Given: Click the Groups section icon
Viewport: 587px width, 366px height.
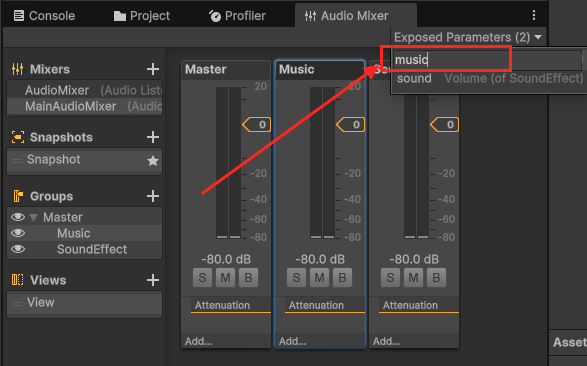Looking at the screenshot, I should coord(18,196).
